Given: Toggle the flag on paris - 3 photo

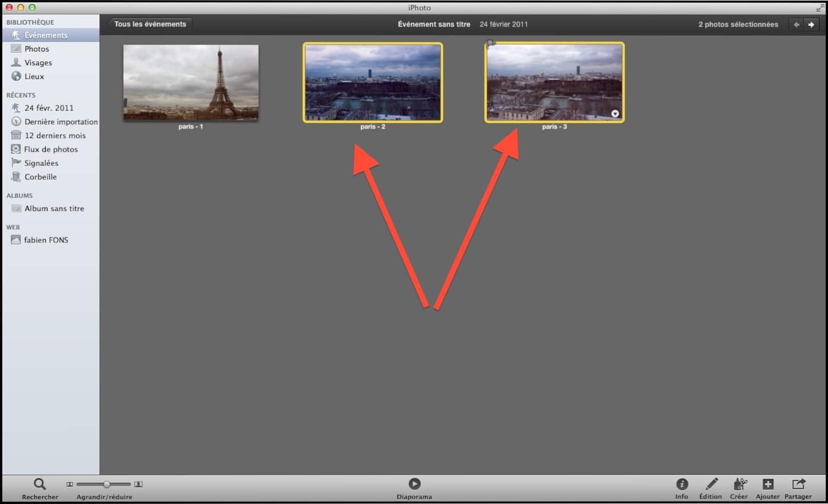Looking at the screenshot, I should (490, 44).
